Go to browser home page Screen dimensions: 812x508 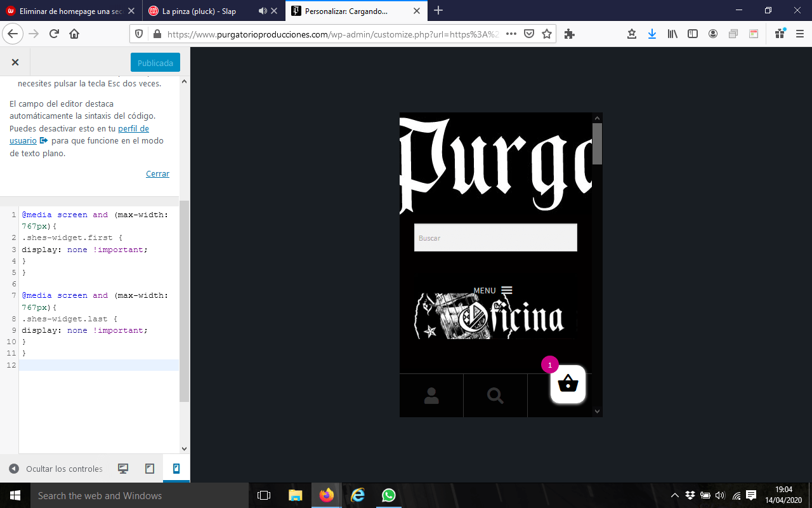(x=74, y=34)
